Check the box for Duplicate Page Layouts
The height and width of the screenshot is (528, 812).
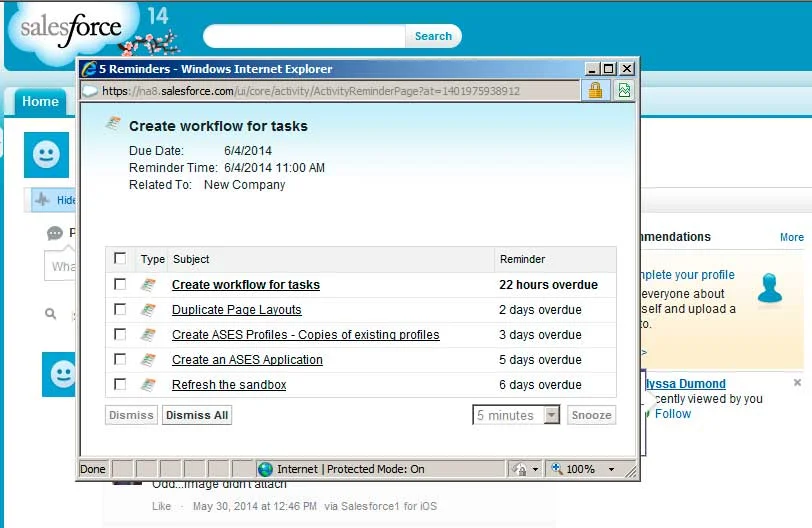pos(120,309)
